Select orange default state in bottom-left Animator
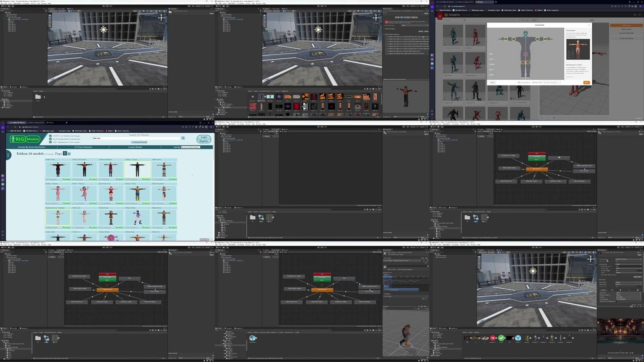The width and height of the screenshot is (644, 362). click(107, 290)
